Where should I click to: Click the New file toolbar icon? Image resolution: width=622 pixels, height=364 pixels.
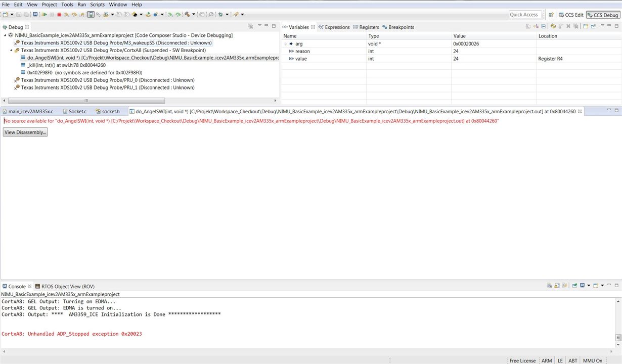pos(5,15)
